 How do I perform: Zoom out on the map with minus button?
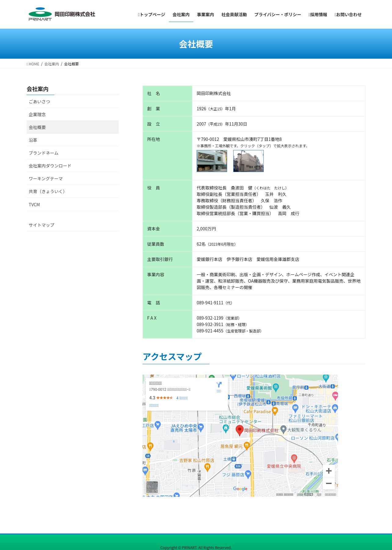tap(329, 483)
